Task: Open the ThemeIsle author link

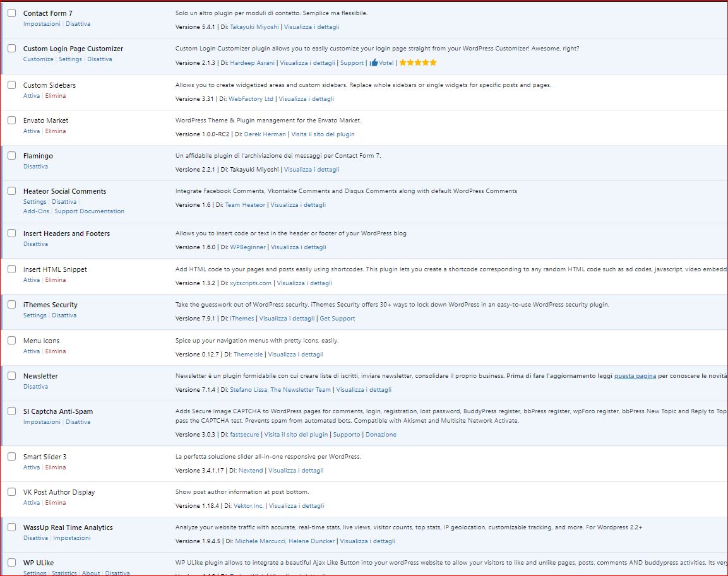Action: (x=248, y=355)
